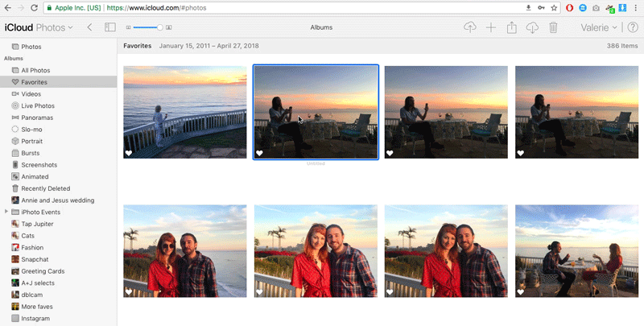Open the Annie and Jesus wedding album
Viewport: 644px width, 326px height.
click(57, 200)
